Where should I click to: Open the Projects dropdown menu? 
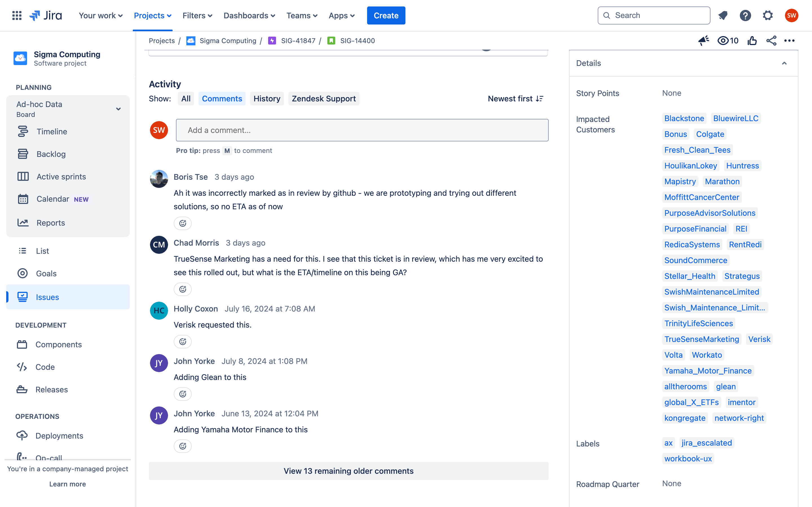(153, 15)
